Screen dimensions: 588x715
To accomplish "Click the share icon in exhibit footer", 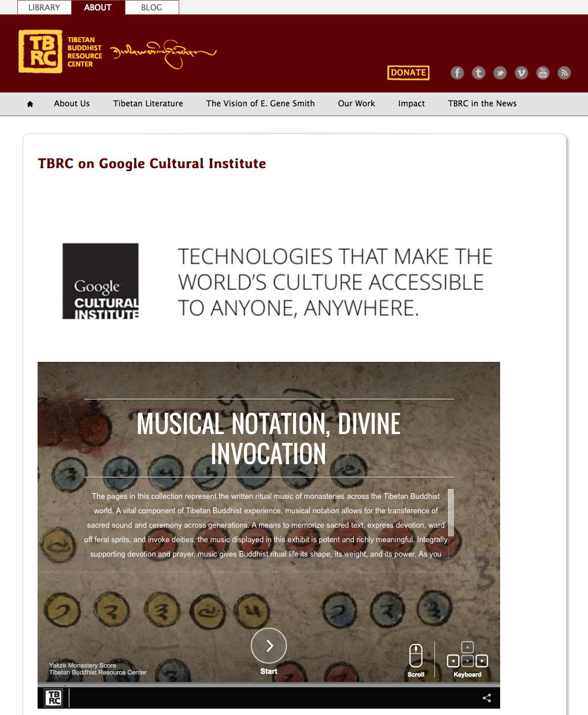I will tap(487, 698).
